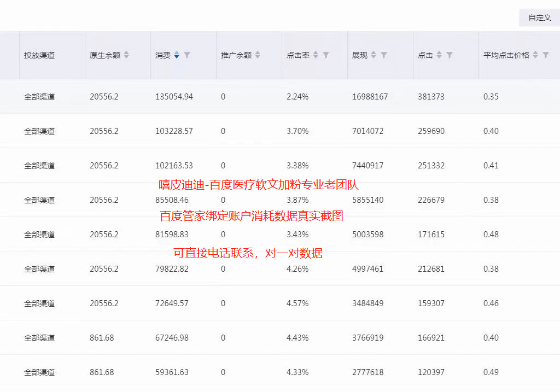This screenshot has width=560, height=392.
Task: Sort by 点击 column arrows
Action: [x=439, y=55]
